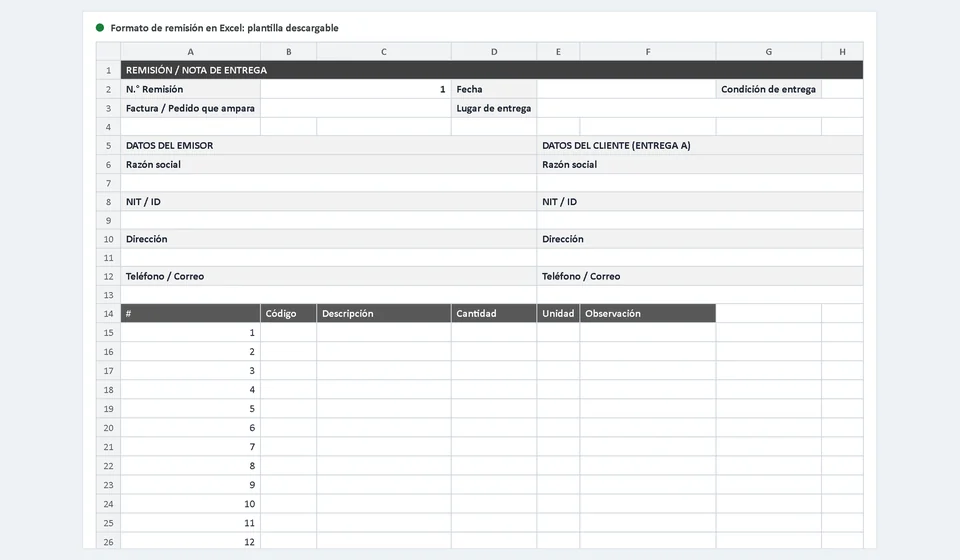Click the 'Descripción' table header

coord(384,313)
